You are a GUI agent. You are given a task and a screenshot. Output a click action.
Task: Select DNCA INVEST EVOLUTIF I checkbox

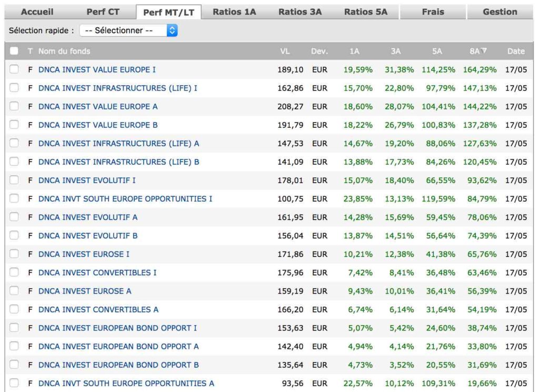pyautogui.click(x=14, y=180)
